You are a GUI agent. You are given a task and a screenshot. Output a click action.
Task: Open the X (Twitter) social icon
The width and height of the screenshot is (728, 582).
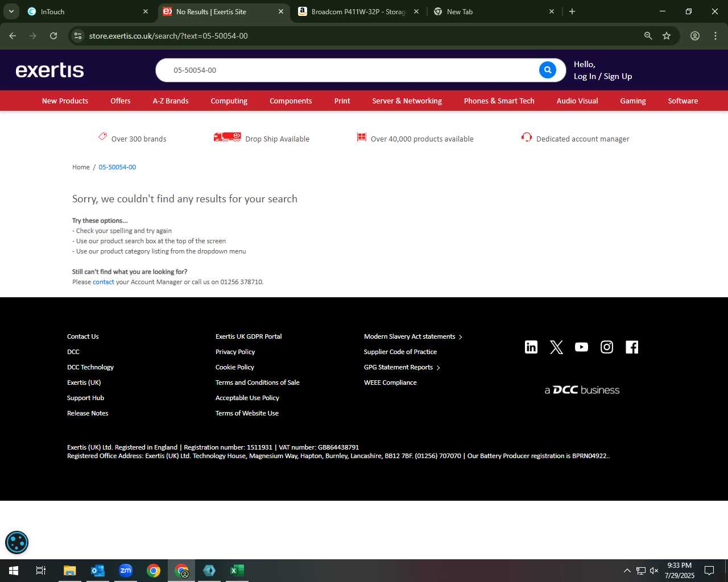pos(556,347)
